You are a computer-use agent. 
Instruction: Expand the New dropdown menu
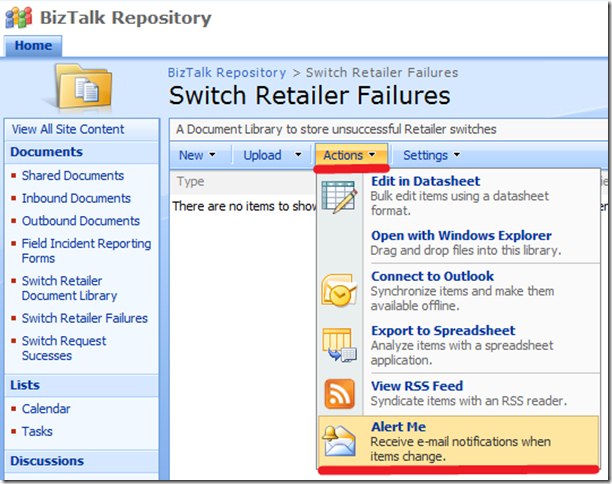197,155
